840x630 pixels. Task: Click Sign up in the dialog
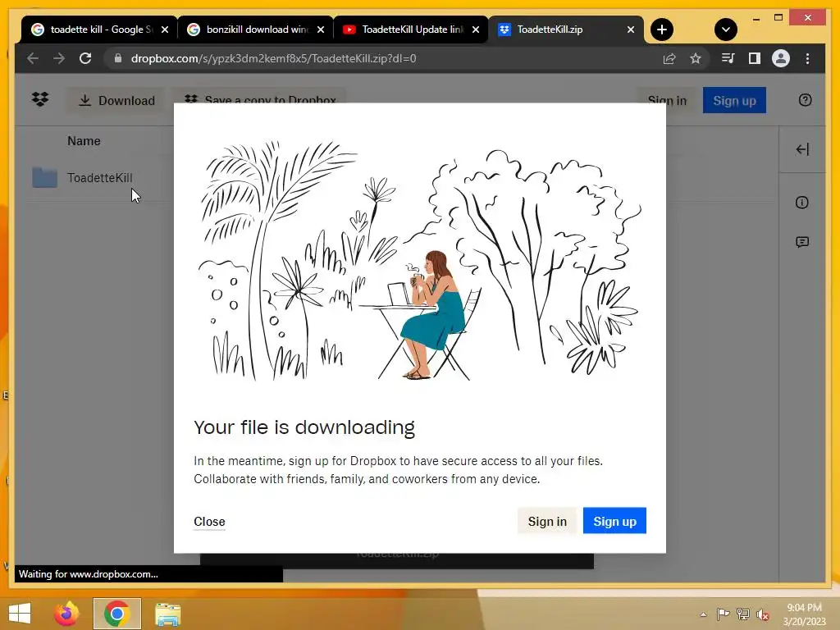[614, 521]
